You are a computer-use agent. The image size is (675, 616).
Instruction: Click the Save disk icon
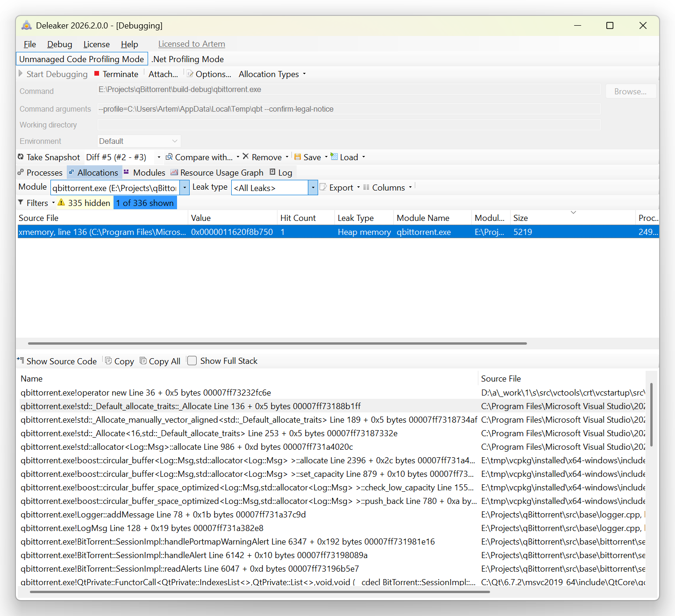pos(298,157)
